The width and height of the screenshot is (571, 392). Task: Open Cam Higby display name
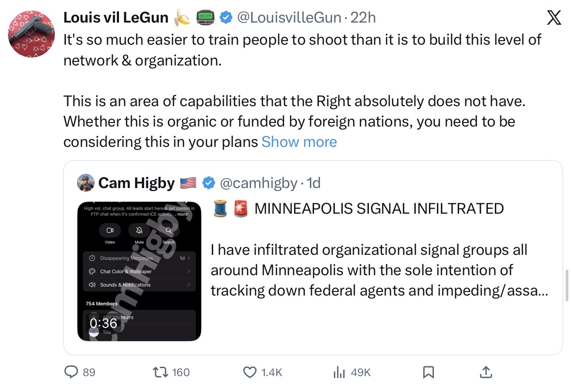click(x=136, y=183)
